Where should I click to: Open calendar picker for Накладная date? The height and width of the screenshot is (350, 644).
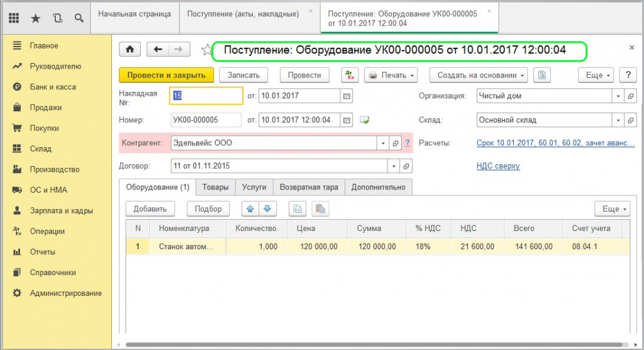click(347, 96)
